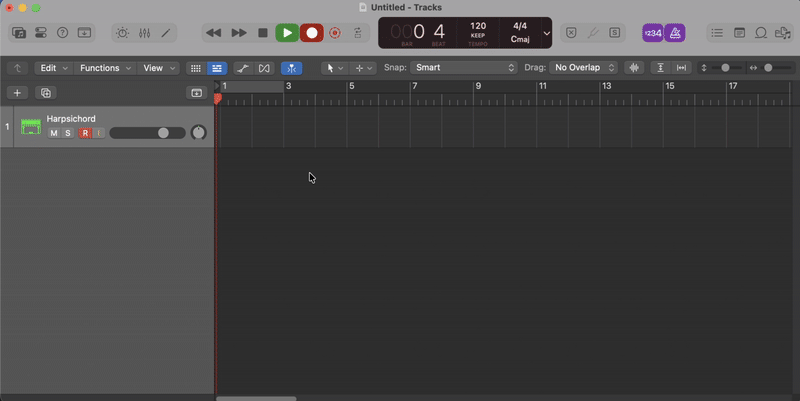The width and height of the screenshot is (800, 401).
Task: Stop playback
Action: click(263, 33)
